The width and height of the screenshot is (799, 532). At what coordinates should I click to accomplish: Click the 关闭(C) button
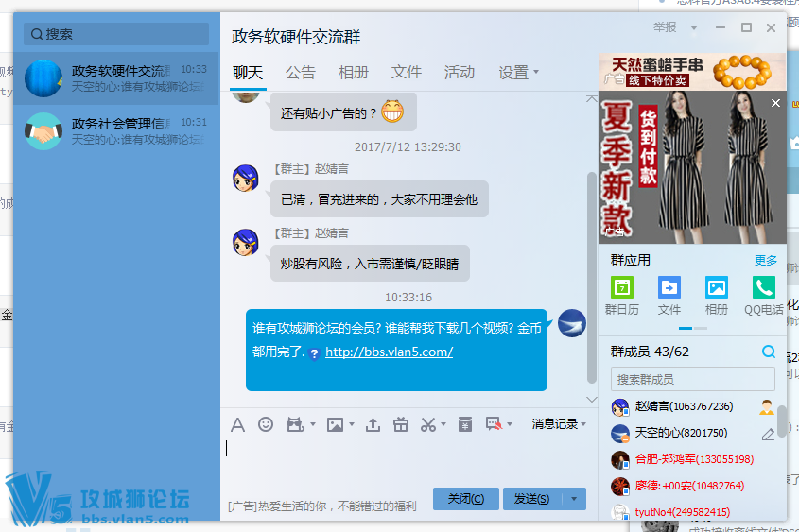point(466,499)
